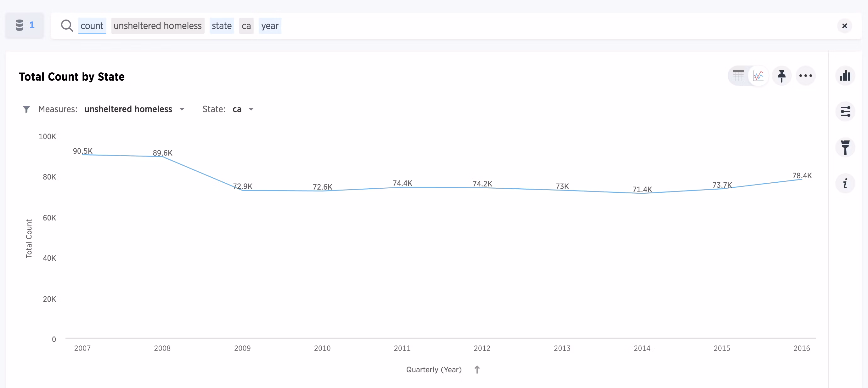Select the 'count' search token
This screenshot has width=868, height=388.
[92, 26]
